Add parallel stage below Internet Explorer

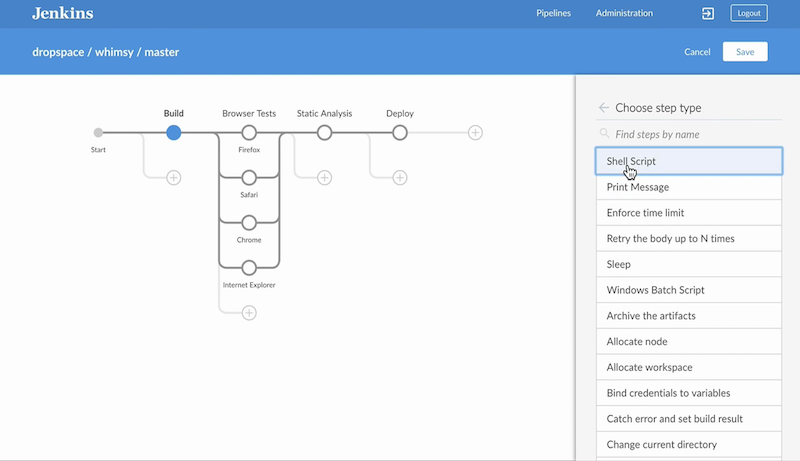point(249,313)
